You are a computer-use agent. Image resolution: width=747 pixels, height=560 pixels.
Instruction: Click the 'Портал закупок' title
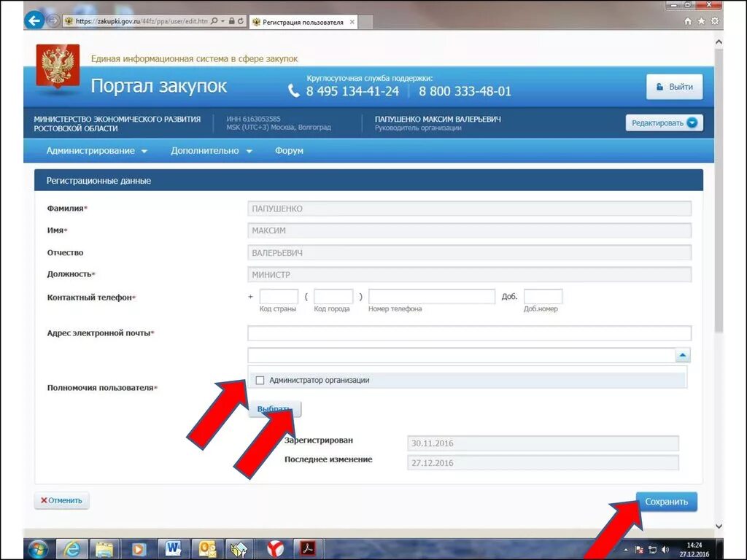tap(158, 86)
